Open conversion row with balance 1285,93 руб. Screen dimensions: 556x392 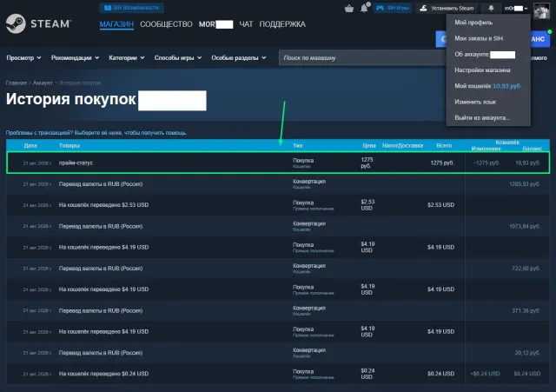click(x=278, y=183)
